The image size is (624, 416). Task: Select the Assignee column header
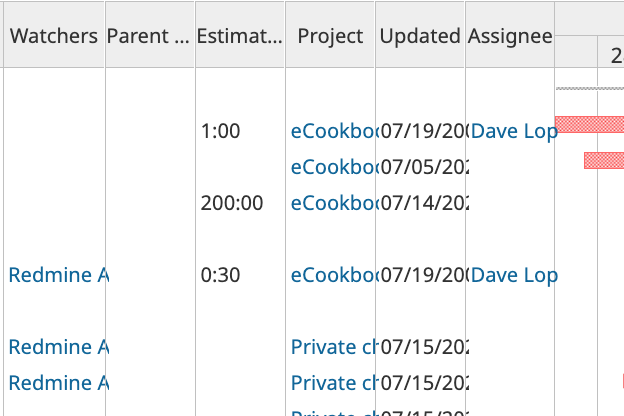pos(510,36)
